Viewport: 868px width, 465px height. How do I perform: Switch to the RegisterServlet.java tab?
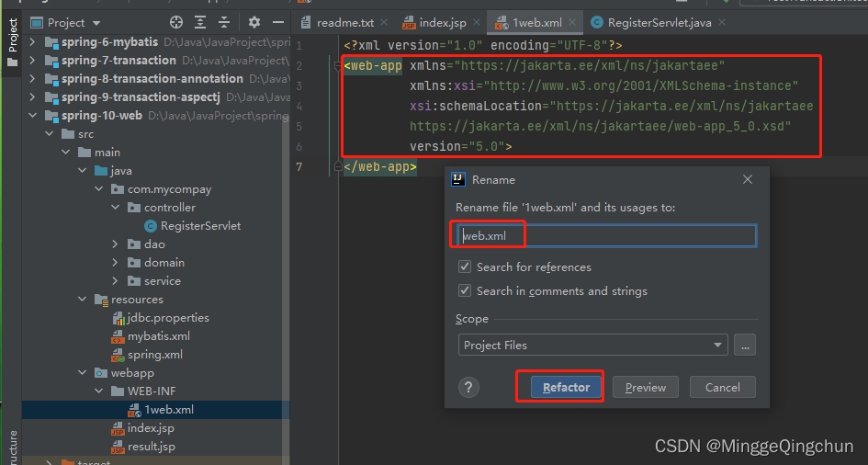coord(659,22)
